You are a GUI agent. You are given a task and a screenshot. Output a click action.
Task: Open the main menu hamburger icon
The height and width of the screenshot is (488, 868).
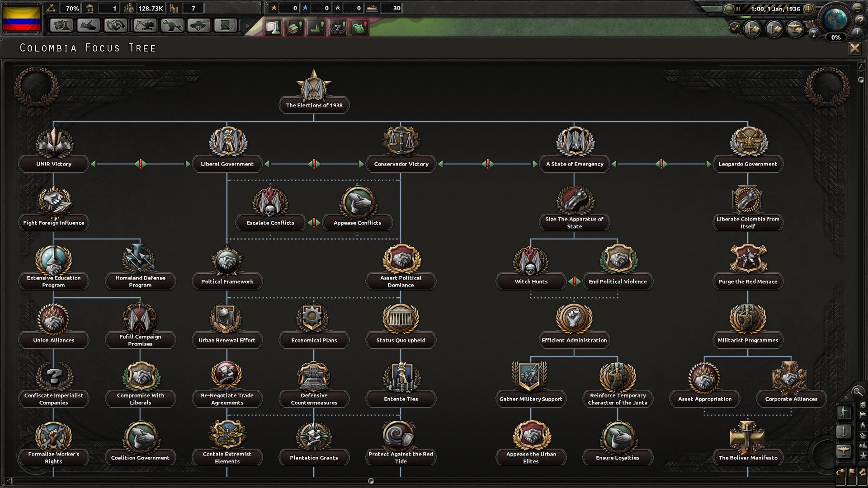858,7
